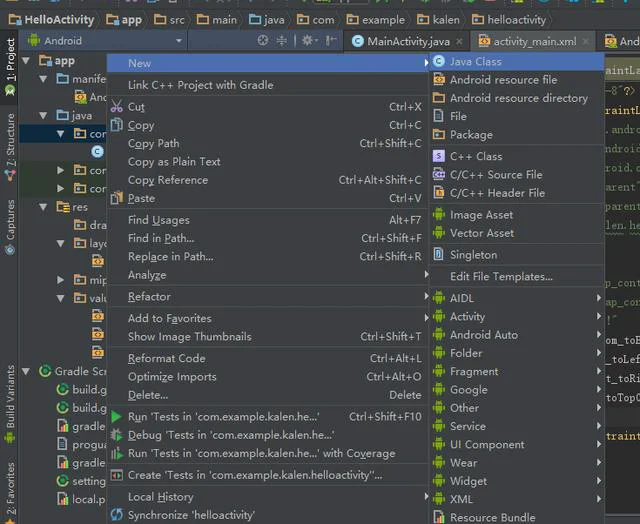640x524 pixels.
Task: Click HelloActivity breadcrumb
Action: pos(51,20)
